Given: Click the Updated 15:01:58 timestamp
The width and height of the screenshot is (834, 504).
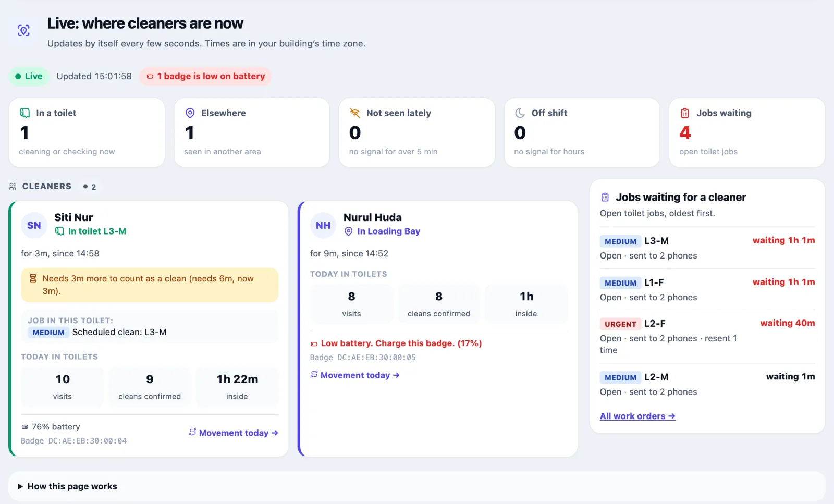Looking at the screenshot, I should [94, 76].
